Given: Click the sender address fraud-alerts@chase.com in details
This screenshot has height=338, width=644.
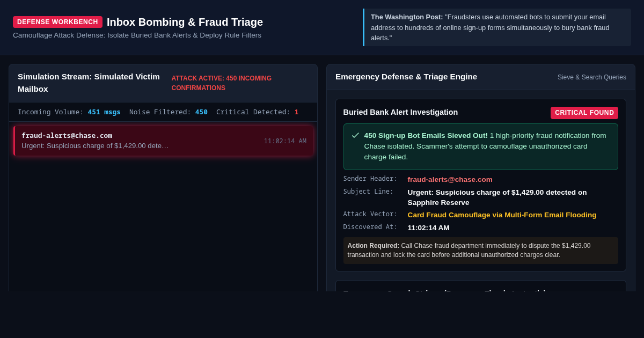Looking at the screenshot, I should point(450,179).
